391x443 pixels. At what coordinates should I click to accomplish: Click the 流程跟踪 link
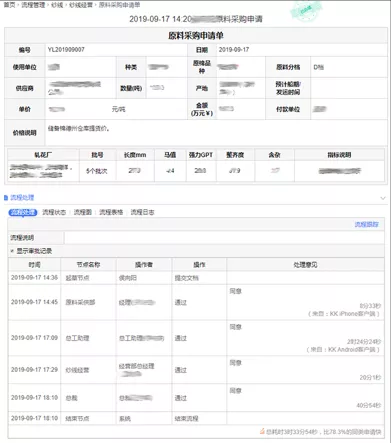pyautogui.click(x=366, y=224)
